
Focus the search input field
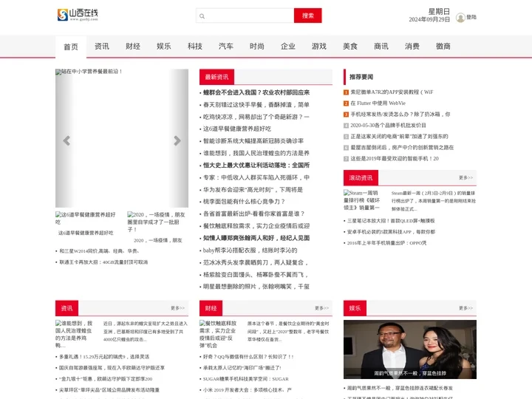(x=245, y=16)
